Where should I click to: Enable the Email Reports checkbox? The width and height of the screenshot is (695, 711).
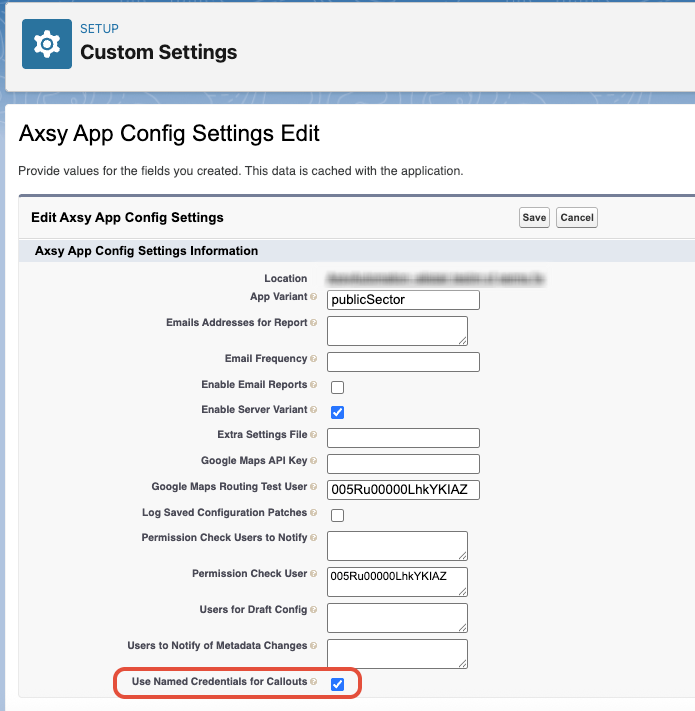337,387
